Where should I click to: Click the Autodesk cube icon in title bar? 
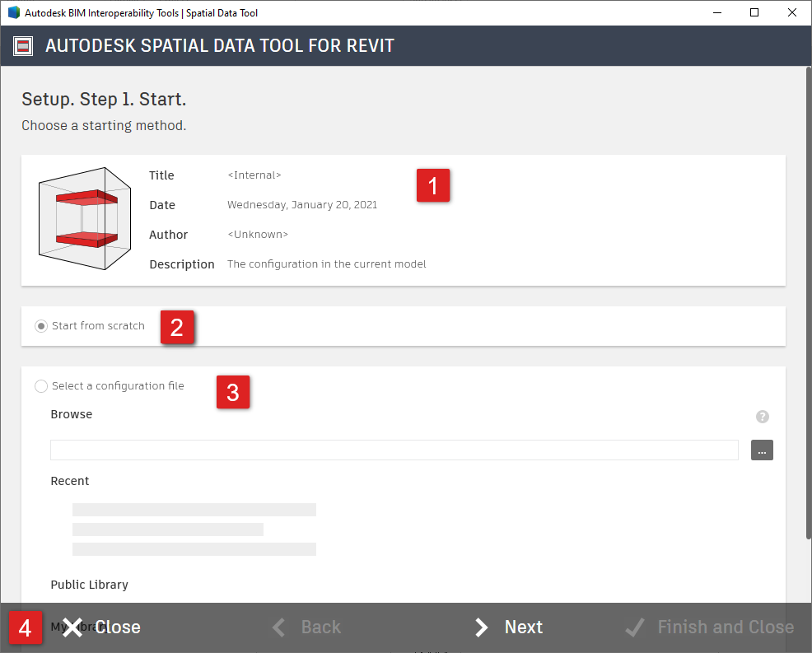click(12, 12)
